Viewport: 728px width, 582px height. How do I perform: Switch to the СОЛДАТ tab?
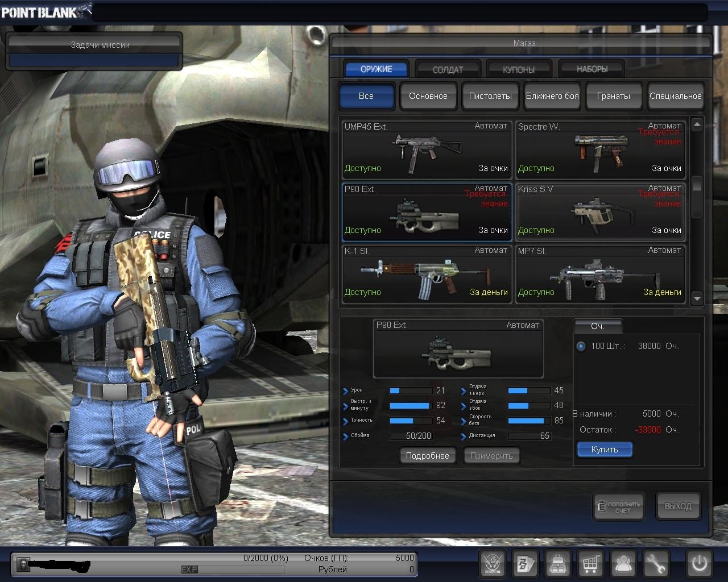click(448, 69)
